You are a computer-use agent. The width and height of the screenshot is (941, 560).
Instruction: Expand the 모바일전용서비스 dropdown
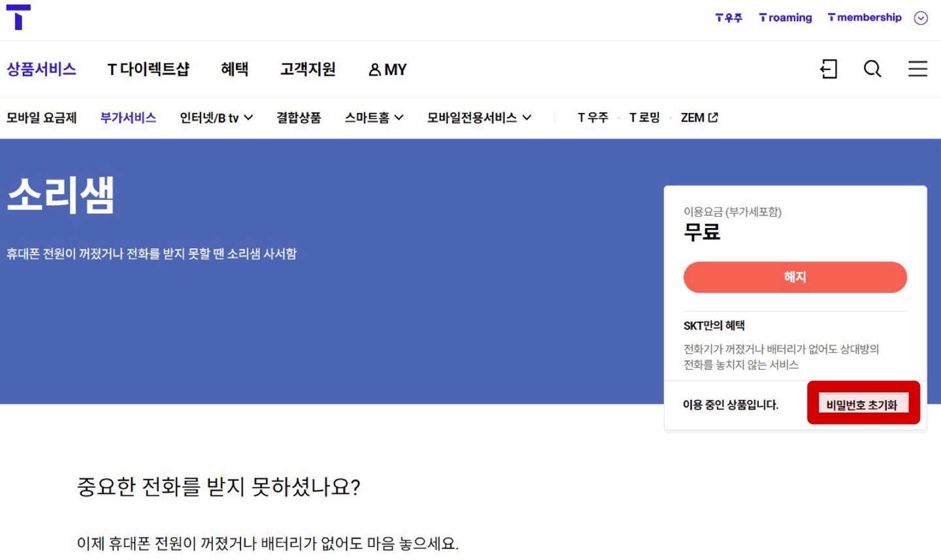479,117
